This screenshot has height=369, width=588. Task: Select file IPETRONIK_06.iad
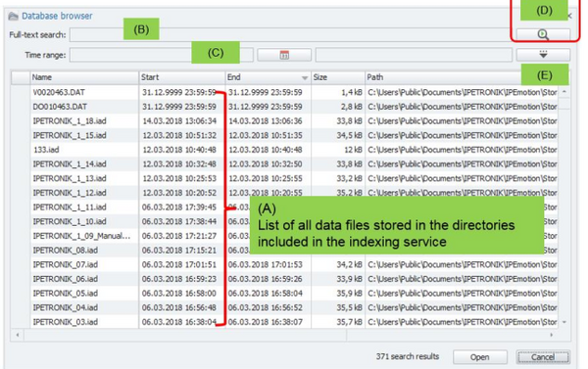tap(66, 279)
